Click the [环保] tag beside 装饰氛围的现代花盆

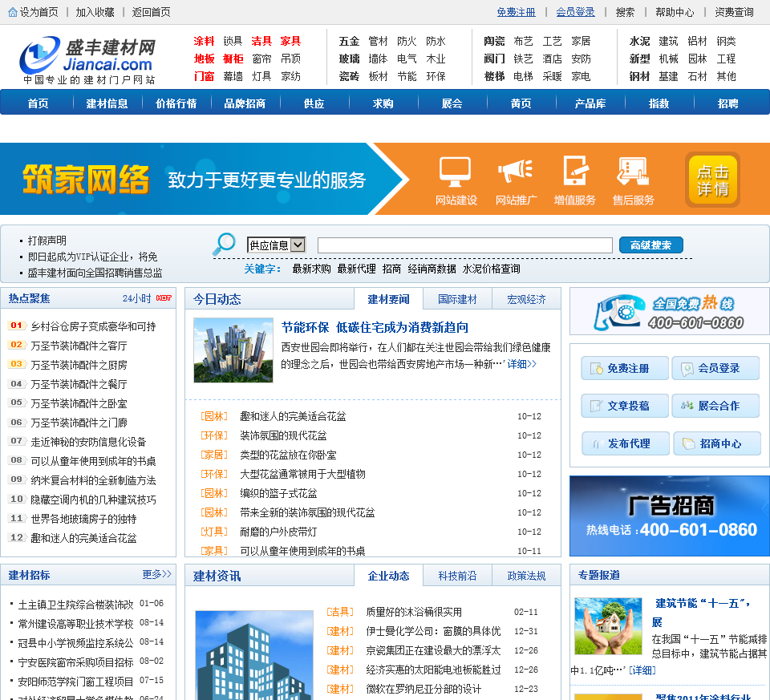(x=214, y=435)
